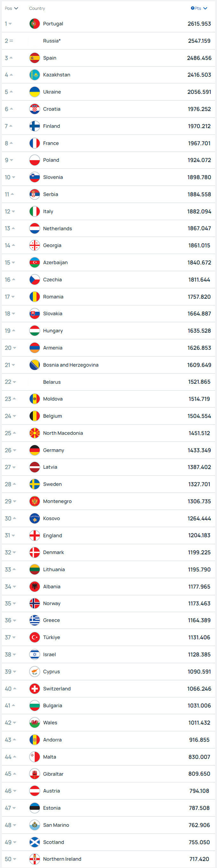Image resolution: width=217 pixels, height=868 pixels.
Task: Open the Spain team link
Action: [49, 58]
